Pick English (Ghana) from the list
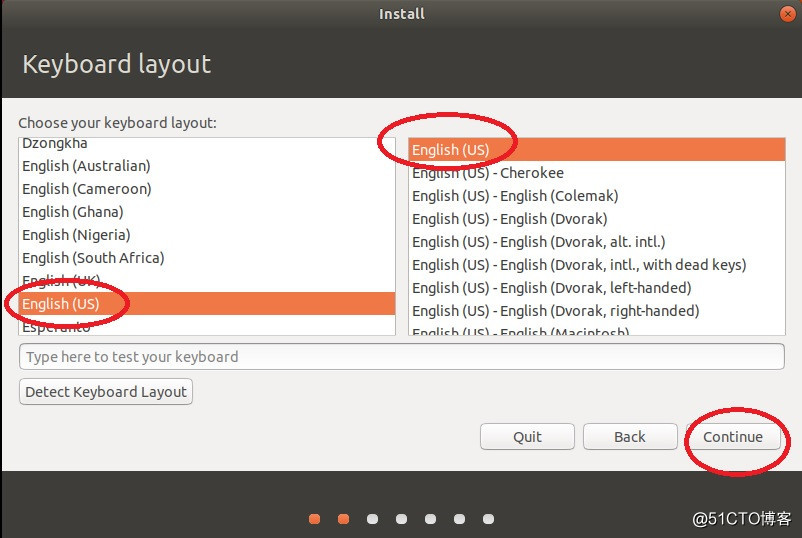 pos(207,212)
